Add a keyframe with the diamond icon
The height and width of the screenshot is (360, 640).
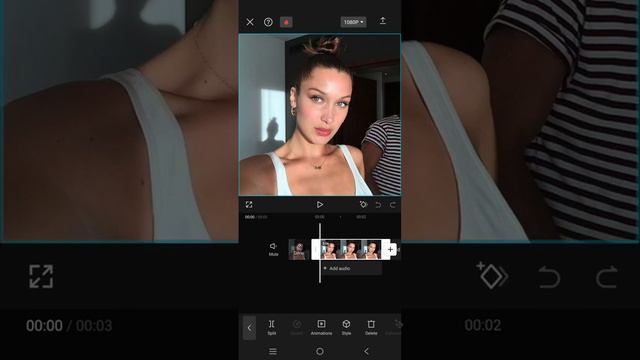click(x=363, y=204)
